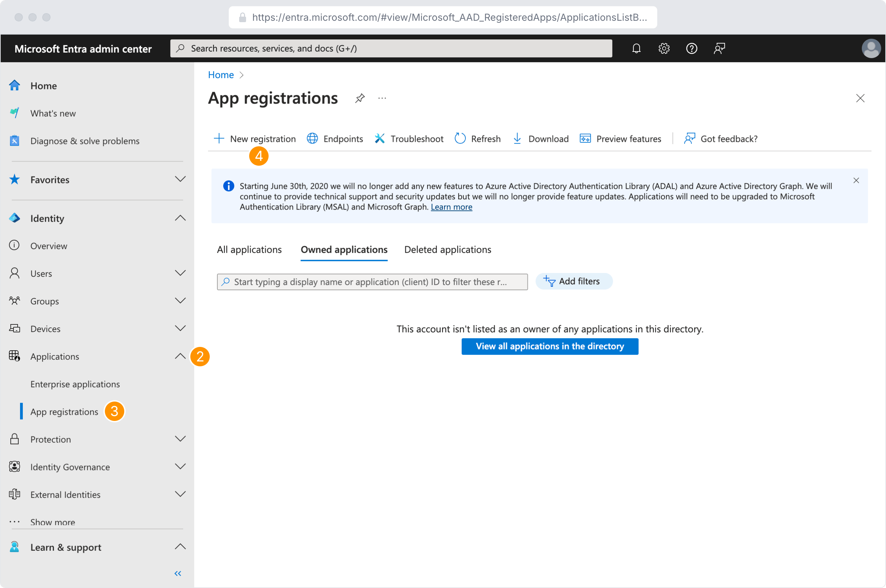Expand the Protection menu
Viewport: 886px width, 588px height.
click(x=180, y=439)
